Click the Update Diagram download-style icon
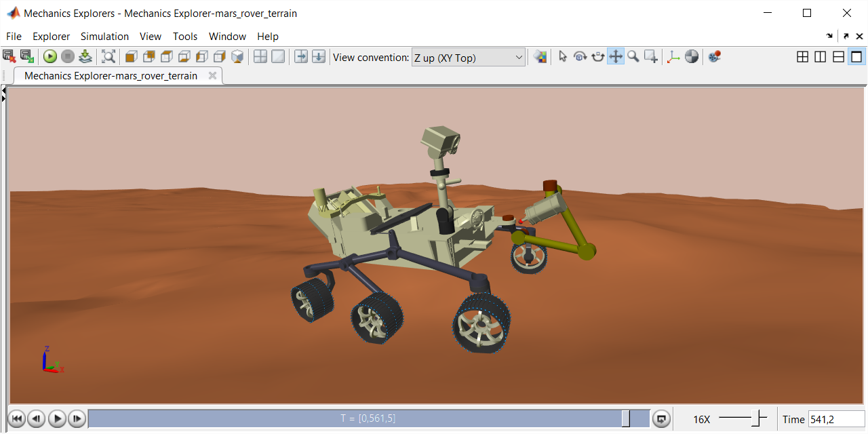This screenshot has width=868, height=434. (85, 57)
